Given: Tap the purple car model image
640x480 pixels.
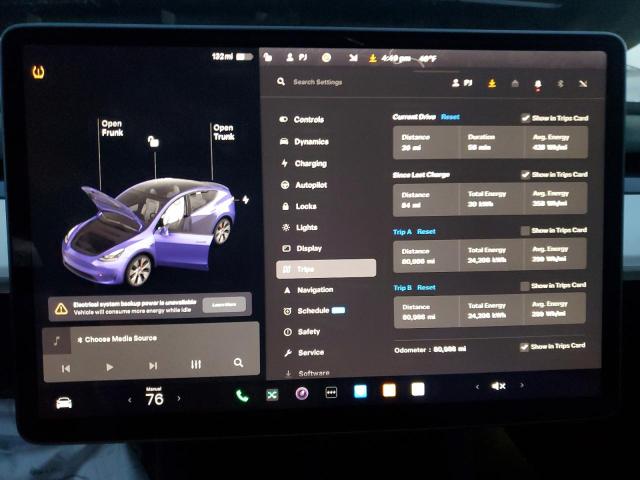Looking at the screenshot, I should coord(149,231).
